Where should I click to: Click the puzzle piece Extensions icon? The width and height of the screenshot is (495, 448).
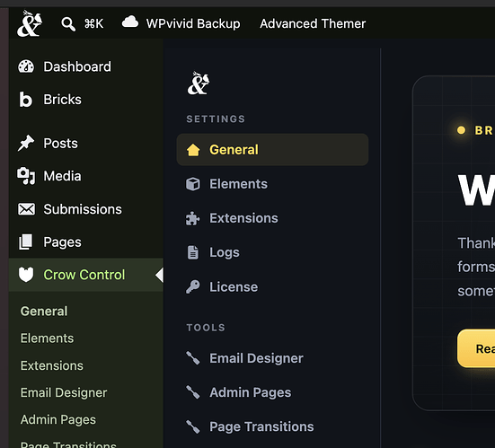tap(192, 218)
